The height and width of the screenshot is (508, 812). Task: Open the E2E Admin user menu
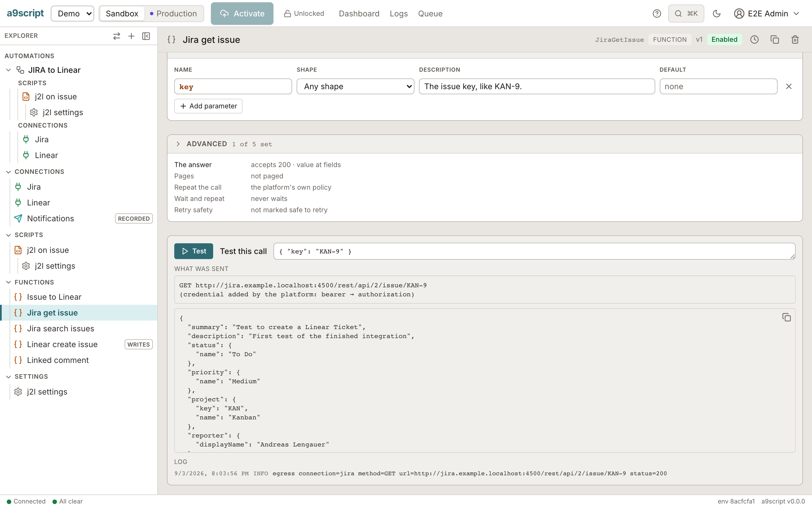(767, 14)
